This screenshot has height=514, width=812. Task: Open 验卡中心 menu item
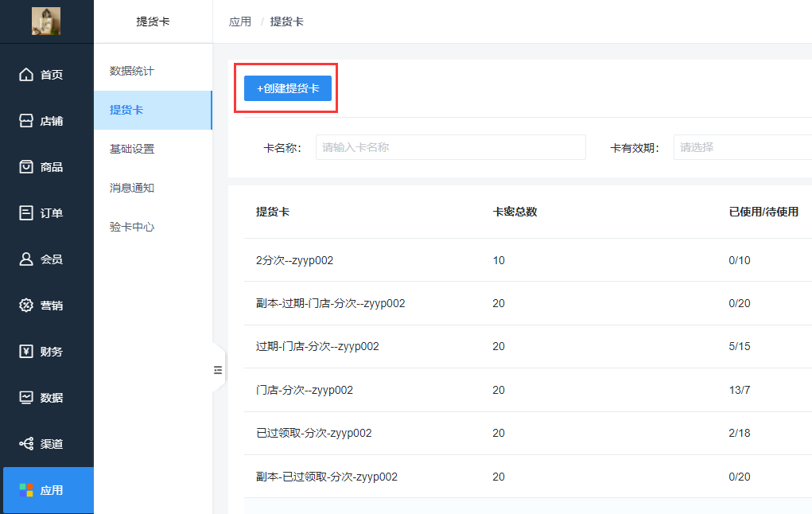[132, 228]
